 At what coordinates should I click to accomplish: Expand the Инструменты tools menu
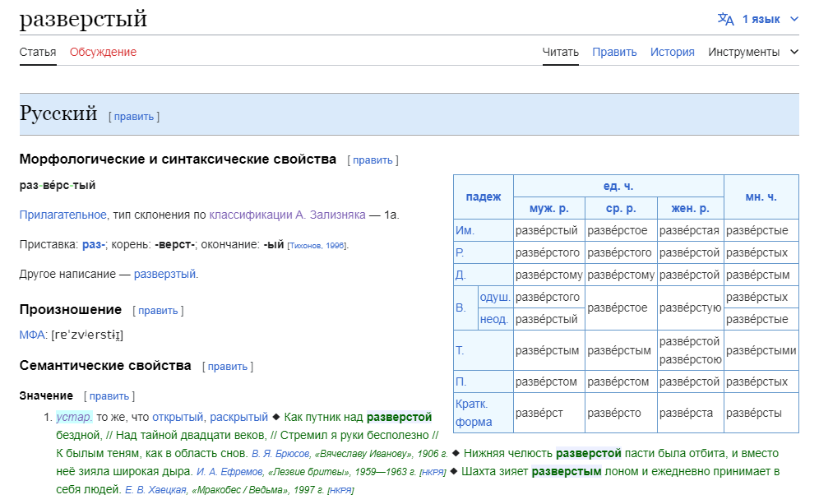pos(753,53)
